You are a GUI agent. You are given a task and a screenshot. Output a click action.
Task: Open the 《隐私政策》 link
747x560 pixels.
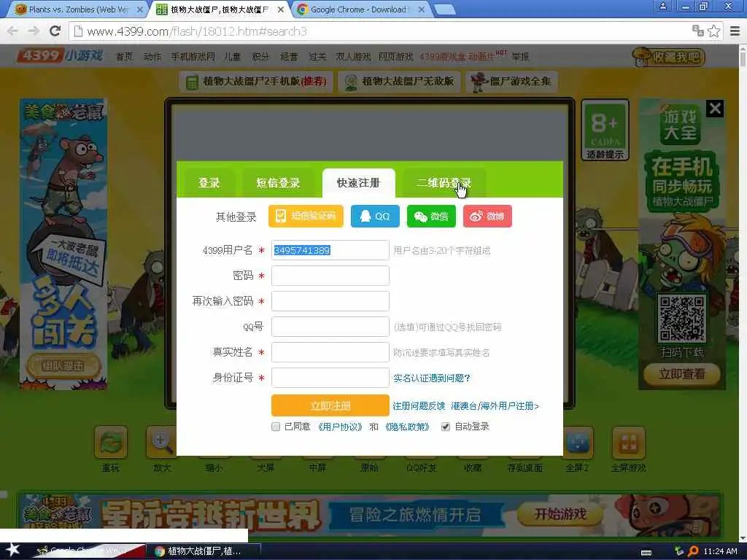coord(407,427)
